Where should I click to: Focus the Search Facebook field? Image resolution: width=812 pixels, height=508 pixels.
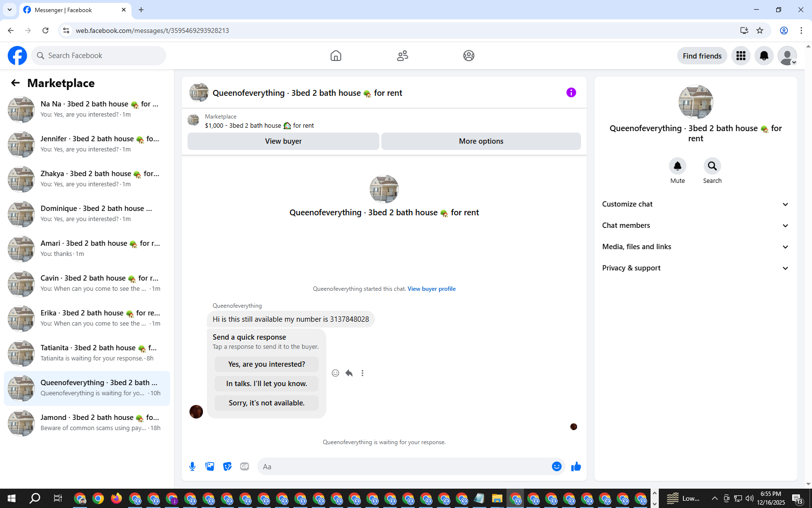click(x=99, y=56)
